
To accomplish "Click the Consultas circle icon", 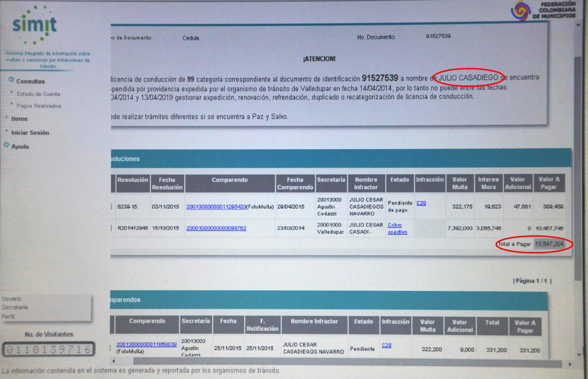I will (x=11, y=80).
